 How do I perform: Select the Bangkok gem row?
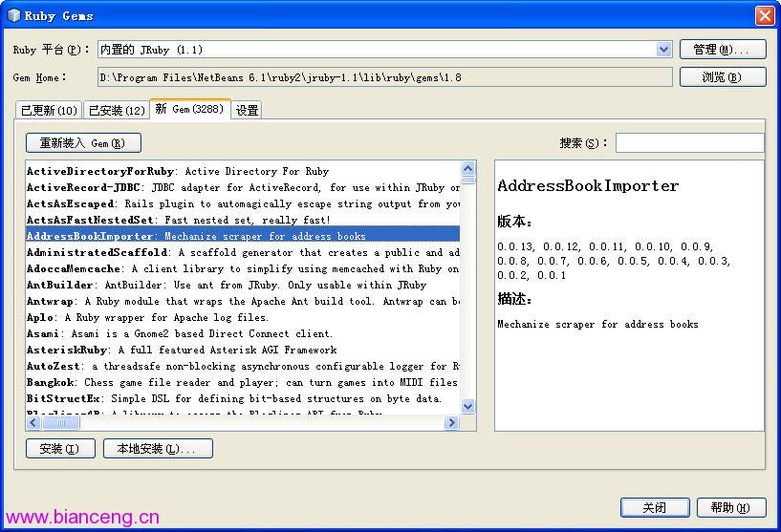[x=243, y=382]
